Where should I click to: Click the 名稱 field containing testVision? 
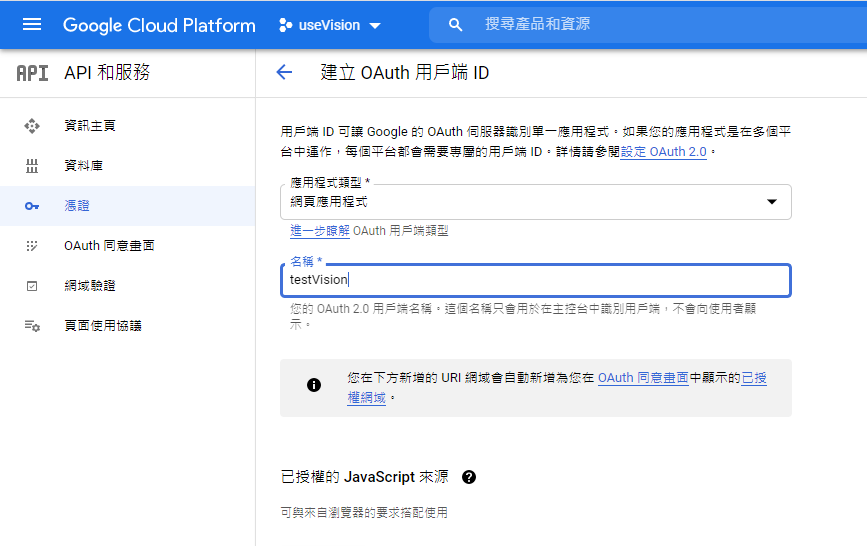coord(536,280)
